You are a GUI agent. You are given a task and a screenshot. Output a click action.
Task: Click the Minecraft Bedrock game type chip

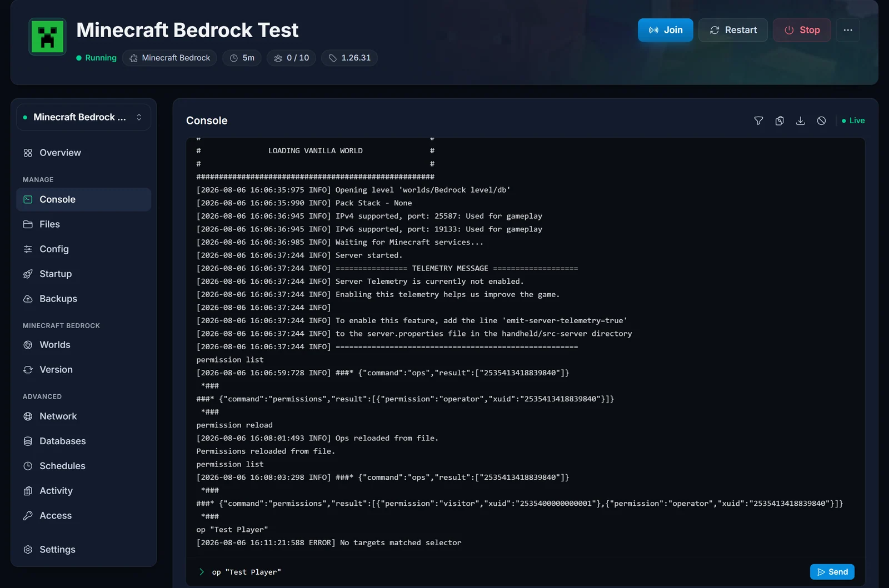coord(169,58)
